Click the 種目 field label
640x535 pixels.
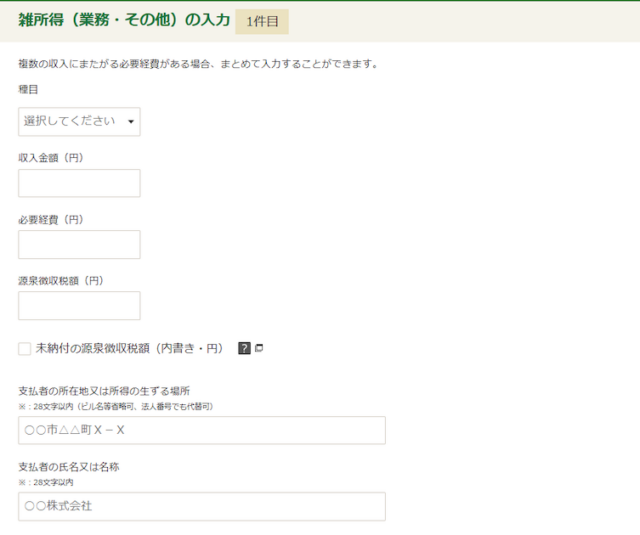coord(28,90)
